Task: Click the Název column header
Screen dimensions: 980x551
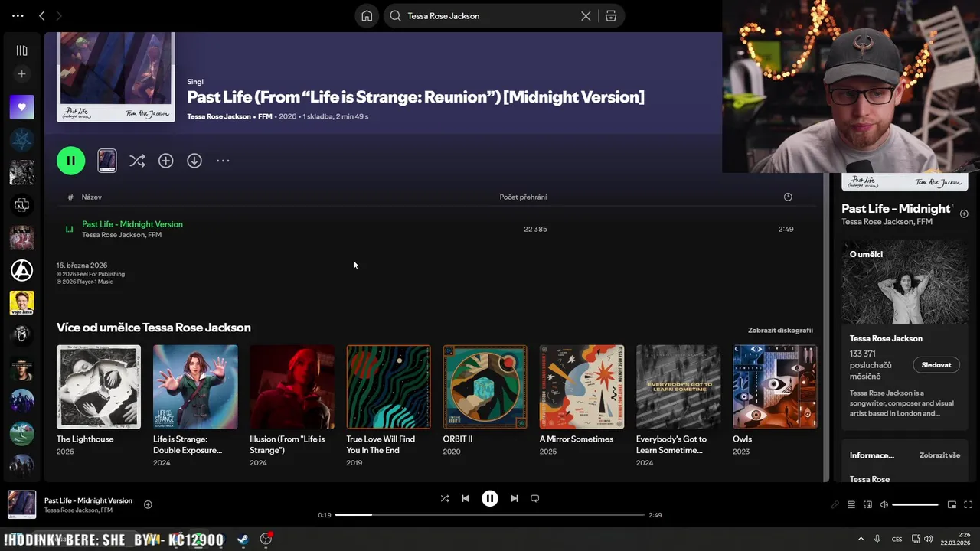Action: click(x=92, y=197)
